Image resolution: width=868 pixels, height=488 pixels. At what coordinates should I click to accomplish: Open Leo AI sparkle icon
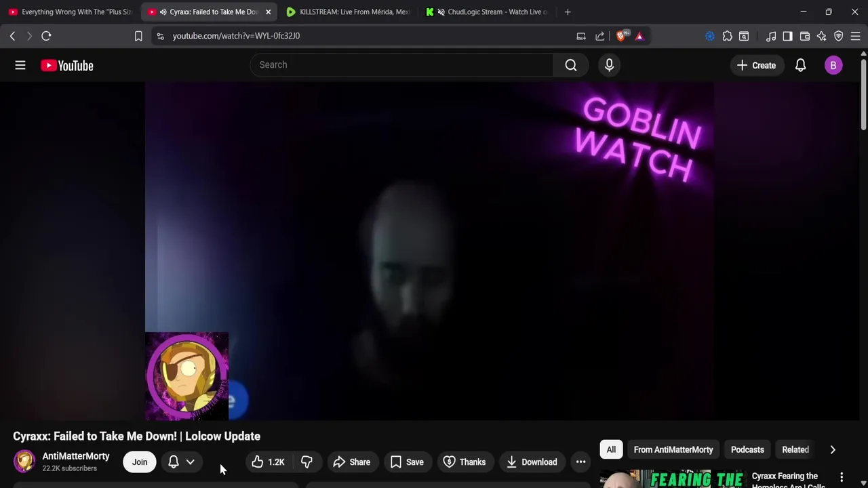pos(822,36)
